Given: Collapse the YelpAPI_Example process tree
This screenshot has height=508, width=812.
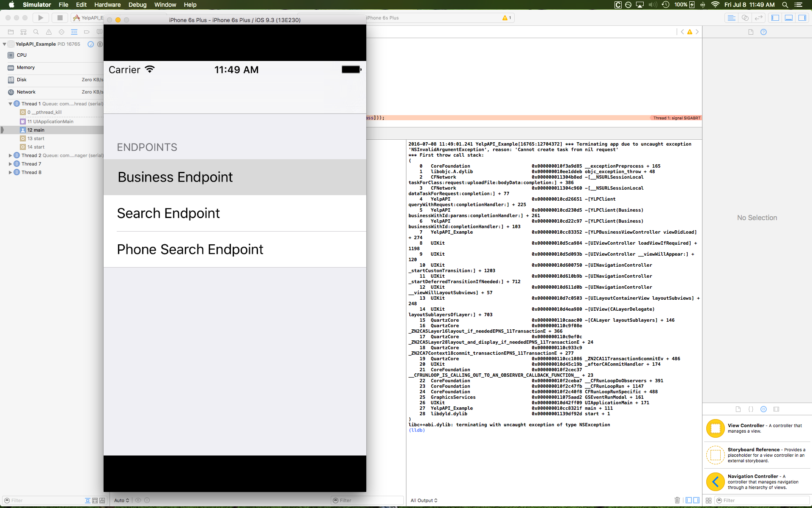Looking at the screenshot, I should point(4,44).
